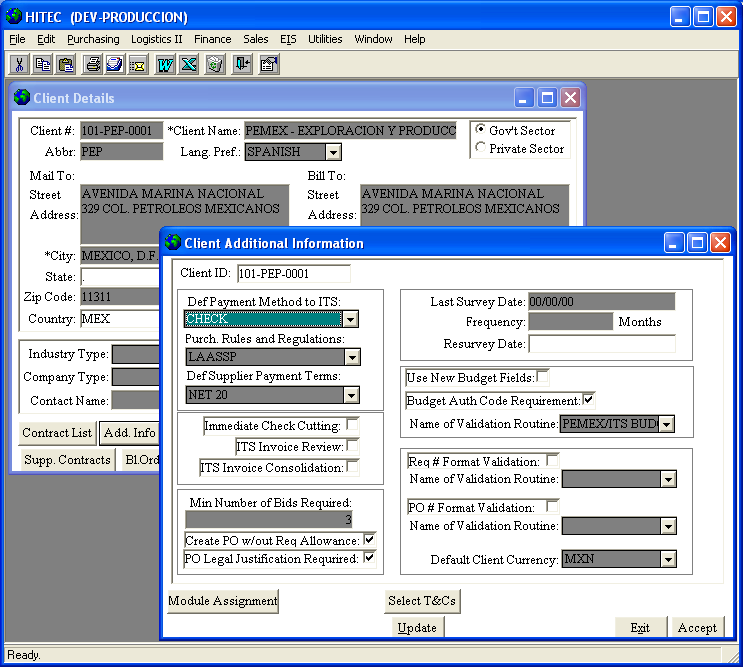743x667 pixels.
Task: Uncheck Budget Auth Code Requirement
Action: click(x=589, y=399)
